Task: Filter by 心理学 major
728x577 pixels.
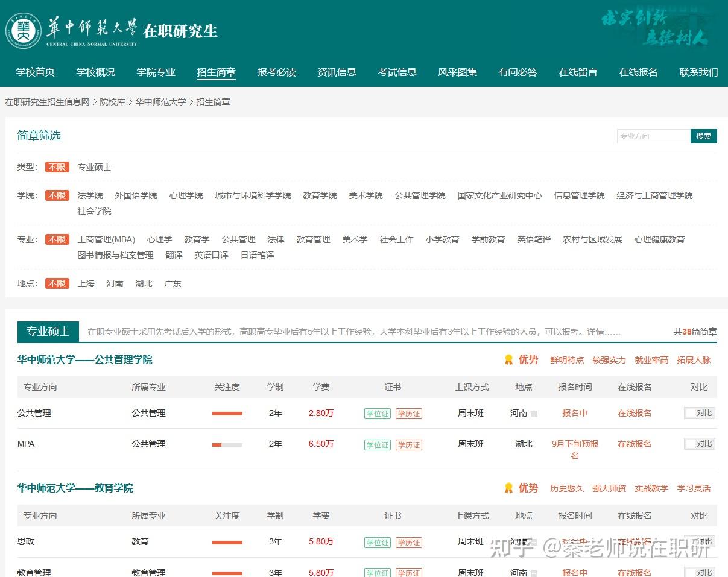Action: 160,239
